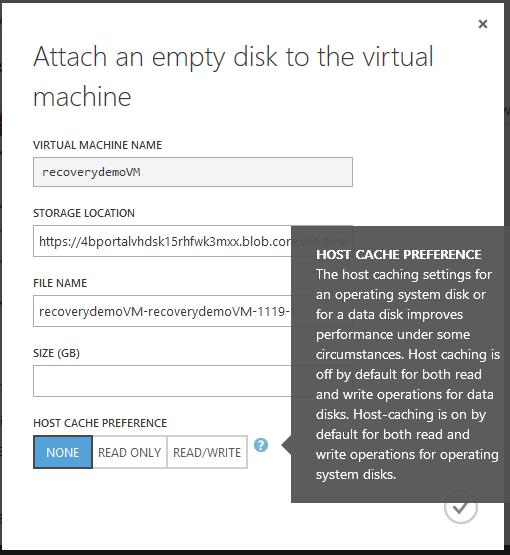Click the tooltip description paragraph

(x=407, y=374)
